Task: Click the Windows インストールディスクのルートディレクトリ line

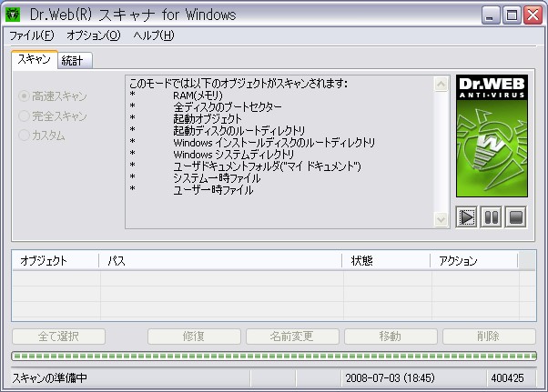Action: [x=274, y=143]
